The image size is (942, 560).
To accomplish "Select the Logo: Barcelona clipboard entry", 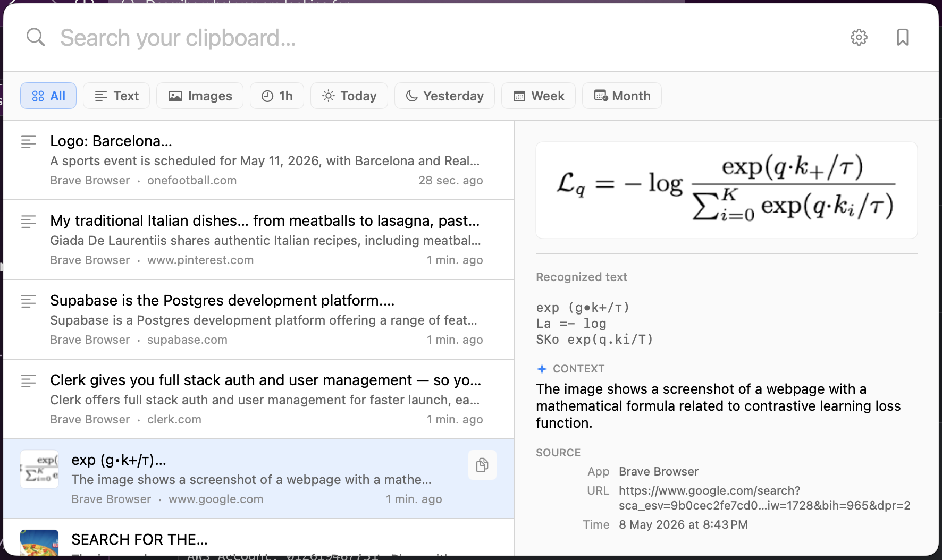I will coord(258,160).
